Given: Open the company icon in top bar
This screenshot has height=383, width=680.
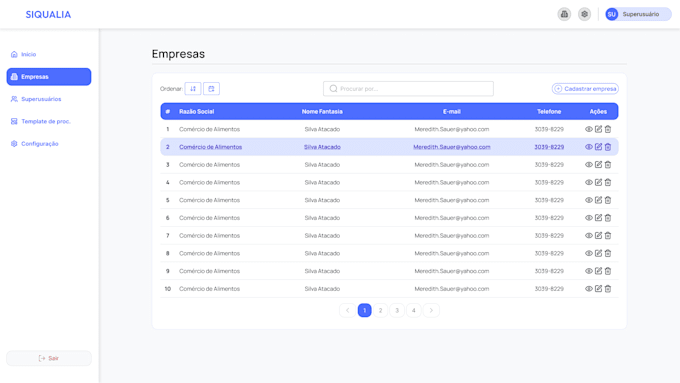Looking at the screenshot, I should point(564,14).
